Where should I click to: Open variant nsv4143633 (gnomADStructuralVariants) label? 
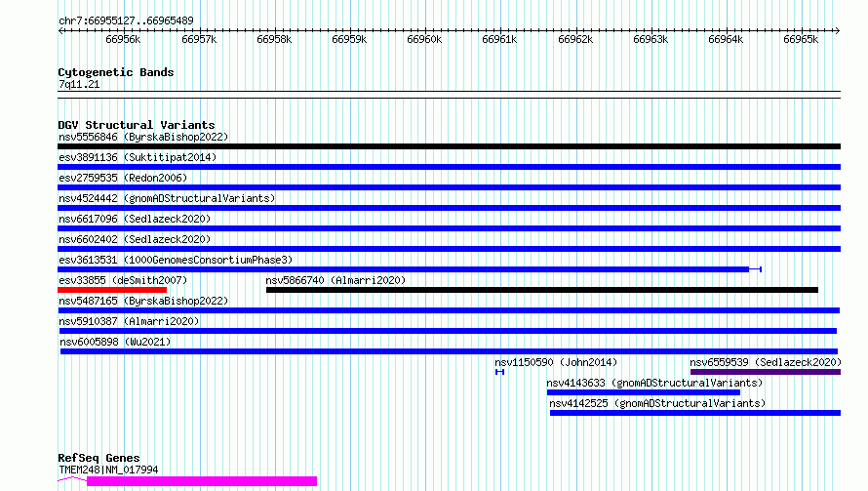(654, 383)
